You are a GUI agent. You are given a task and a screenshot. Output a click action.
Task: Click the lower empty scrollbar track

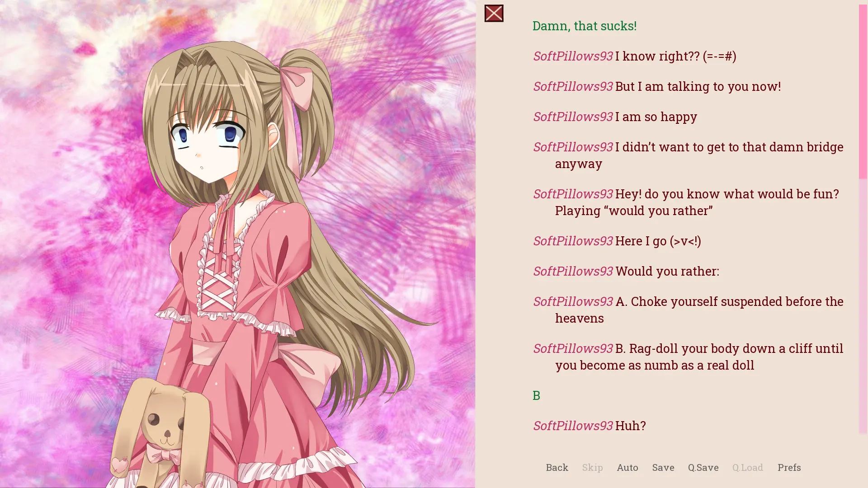pyautogui.click(x=863, y=306)
